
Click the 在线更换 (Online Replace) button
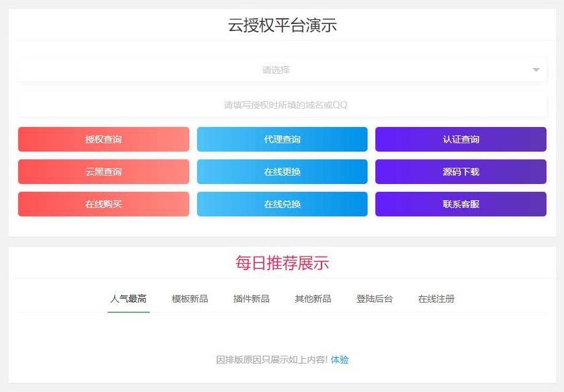[x=282, y=171]
